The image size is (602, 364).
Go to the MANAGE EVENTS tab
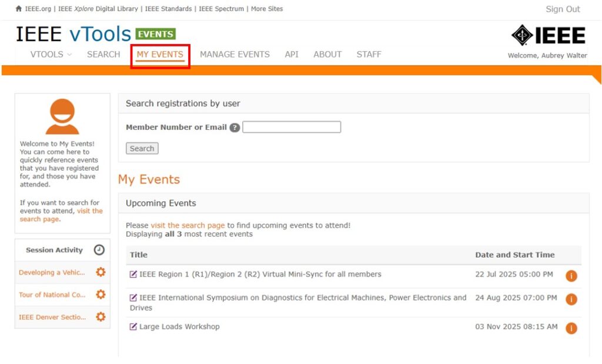tap(235, 55)
